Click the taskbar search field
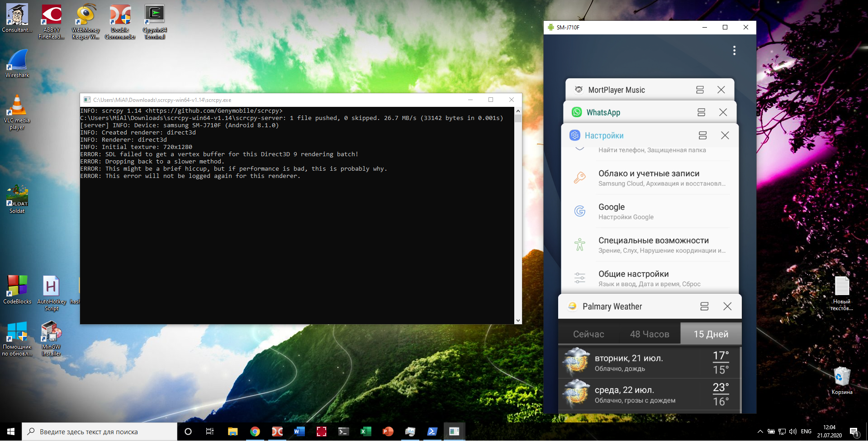Screen dimensions: 868x441 [x=100, y=431]
